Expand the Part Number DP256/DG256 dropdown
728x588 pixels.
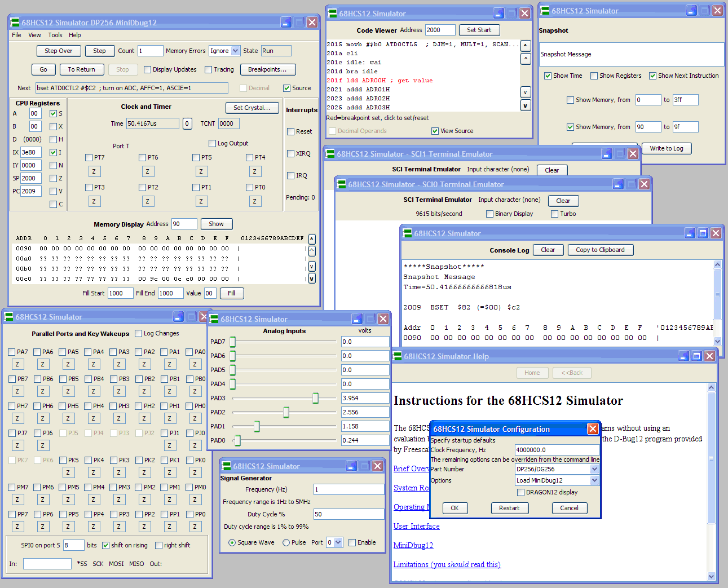tap(594, 469)
